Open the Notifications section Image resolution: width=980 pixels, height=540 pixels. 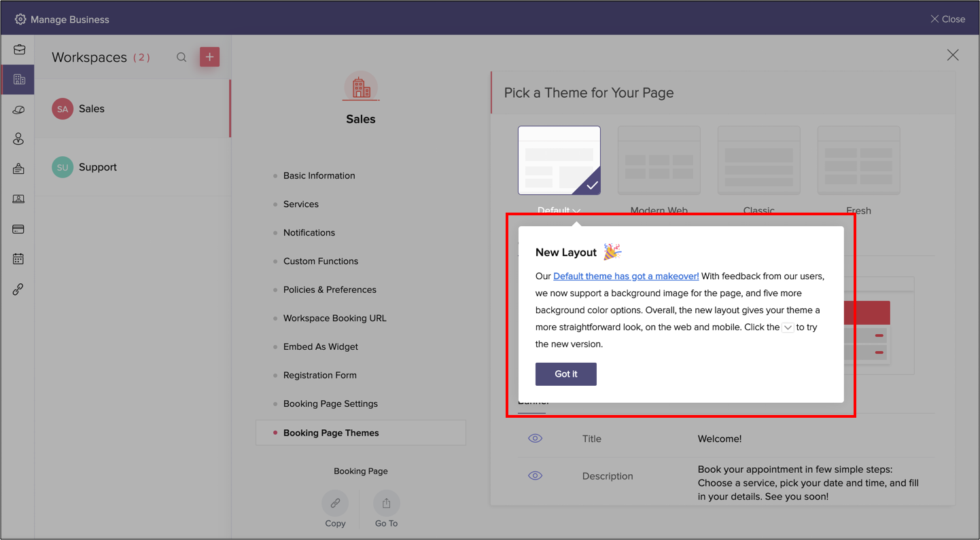[x=309, y=232]
